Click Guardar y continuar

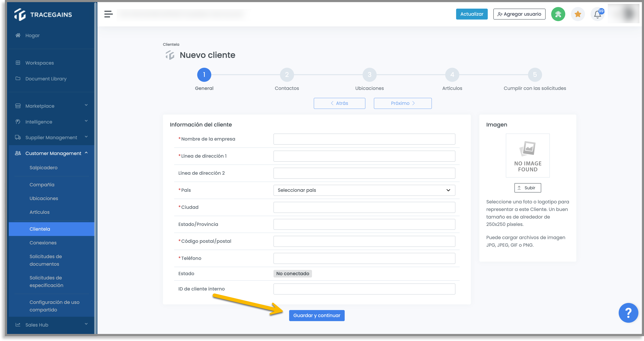coord(317,315)
